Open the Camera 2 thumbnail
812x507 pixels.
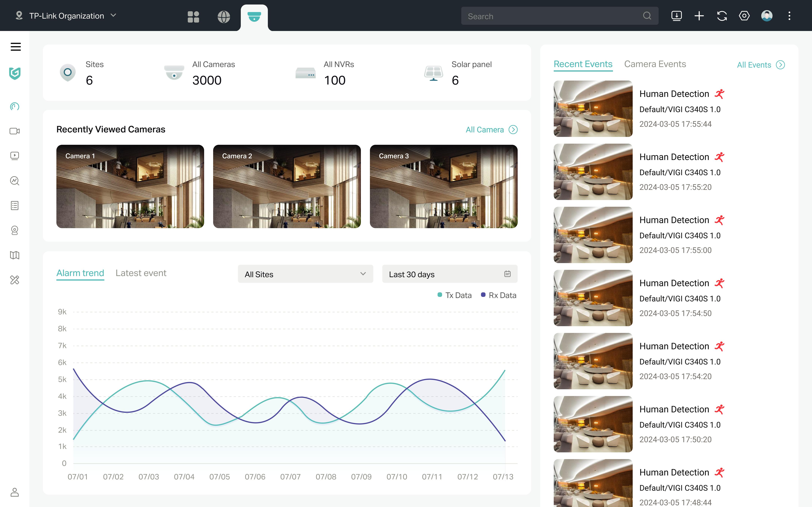tap(286, 186)
